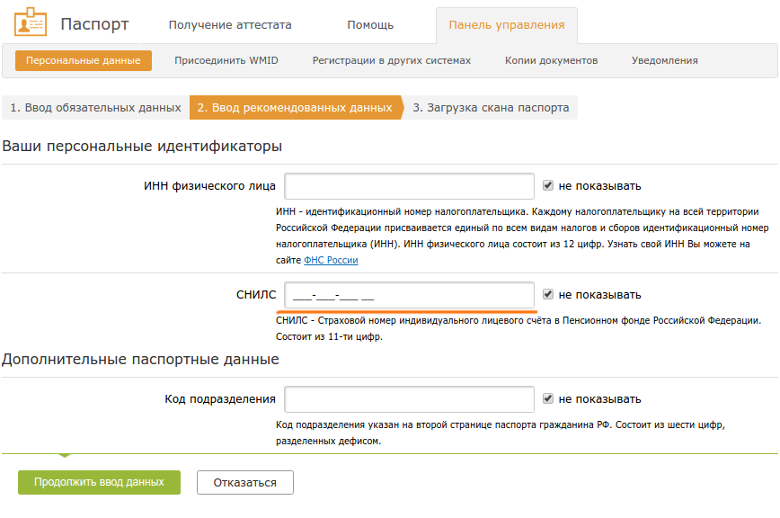Open the ФНС России link
This screenshot has width=780, height=518.
click(330, 260)
